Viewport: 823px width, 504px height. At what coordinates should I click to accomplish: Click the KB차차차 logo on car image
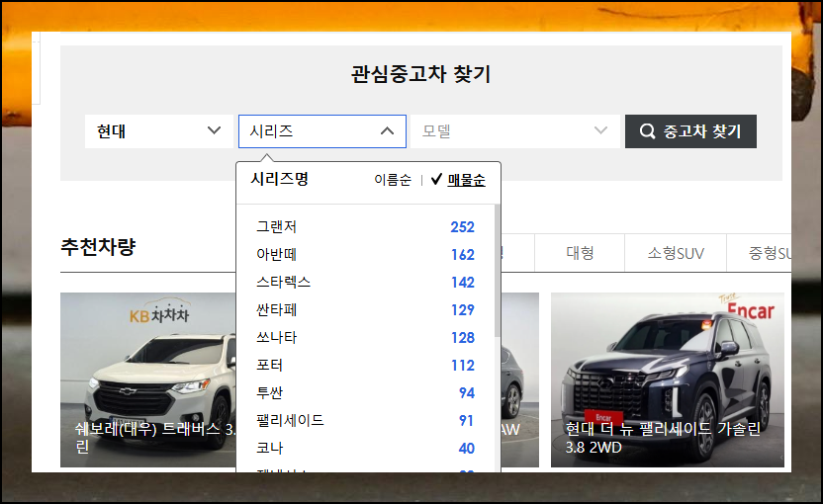[x=159, y=312]
